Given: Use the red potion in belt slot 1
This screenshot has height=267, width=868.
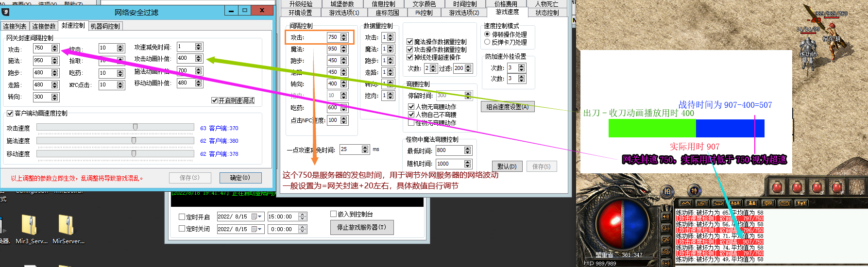Looking at the screenshot, I should point(777,186).
